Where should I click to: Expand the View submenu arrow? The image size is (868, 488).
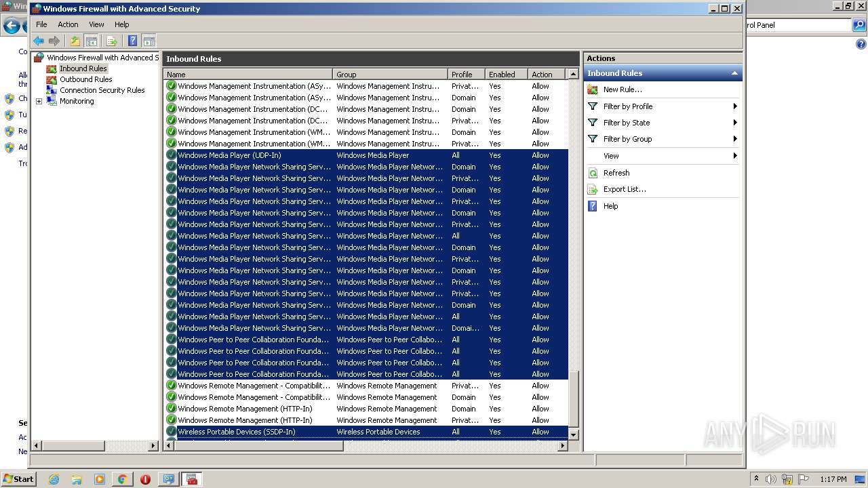pyautogui.click(x=735, y=156)
